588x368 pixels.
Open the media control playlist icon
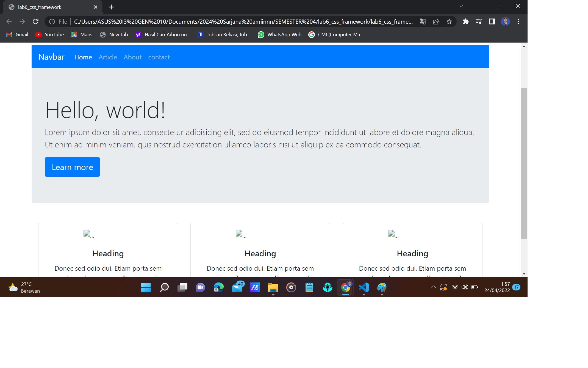479,21
